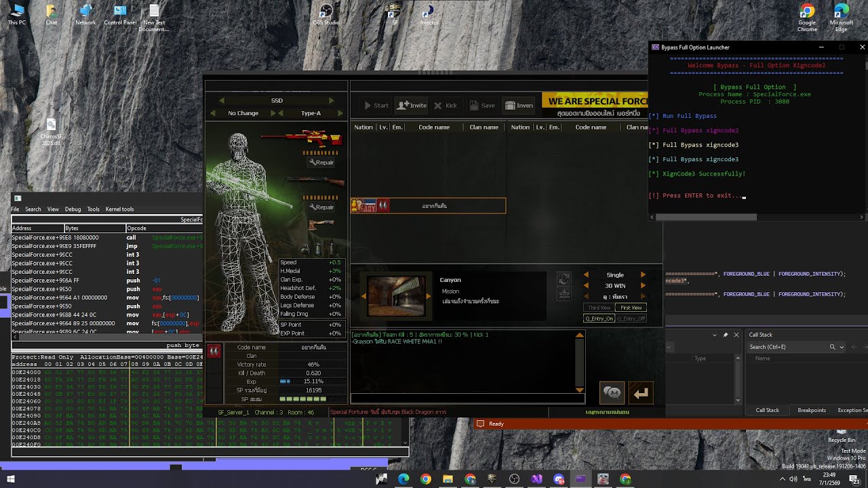Click Windows Start button on taskbar

11,479
